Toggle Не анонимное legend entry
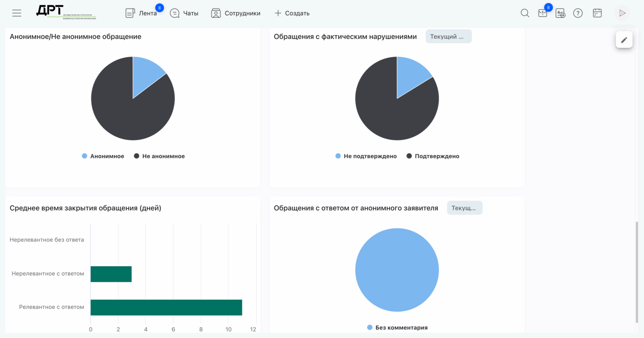This screenshot has height=338, width=644. (x=159, y=156)
